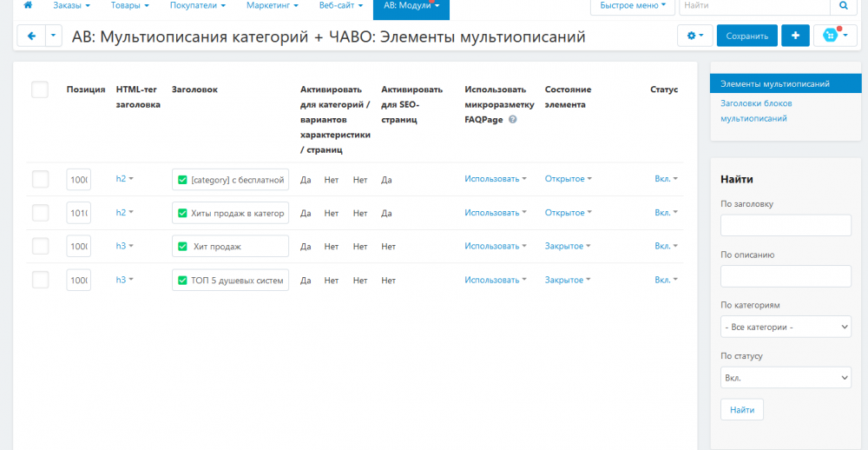Click the caret dropdown beside the back arrow
The height and width of the screenshot is (450, 868).
(54, 36)
